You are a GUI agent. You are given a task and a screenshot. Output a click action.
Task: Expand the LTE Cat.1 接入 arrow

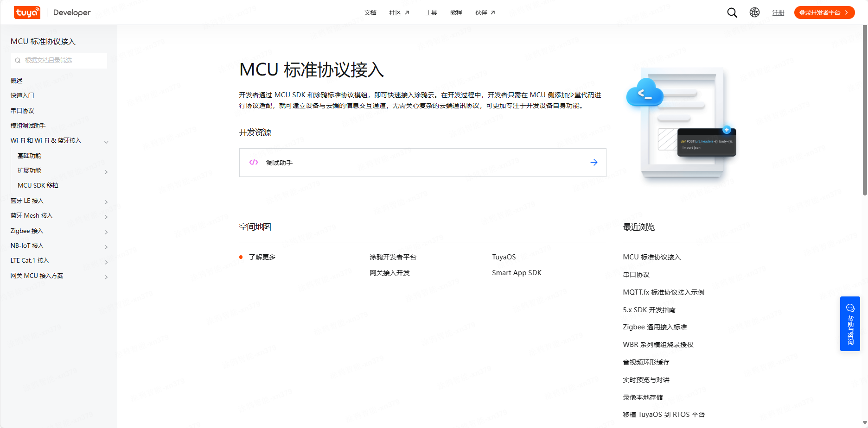click(106, 262)
